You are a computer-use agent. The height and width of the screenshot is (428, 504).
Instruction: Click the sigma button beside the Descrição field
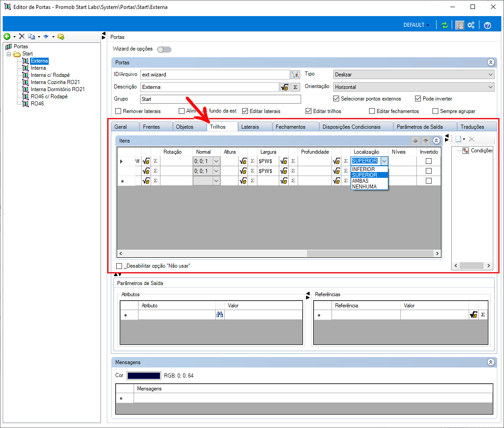point(295,87)
